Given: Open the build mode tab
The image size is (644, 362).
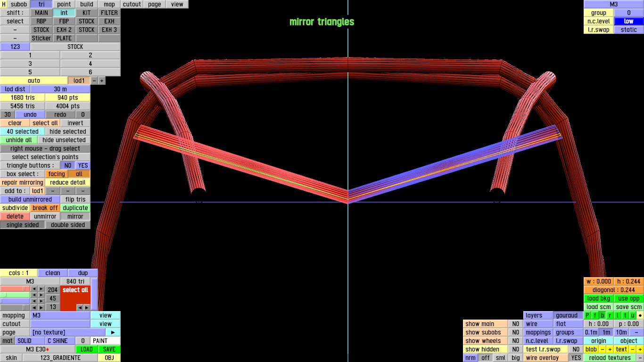Looking at the screenshot, I should (x=87, y=4).
